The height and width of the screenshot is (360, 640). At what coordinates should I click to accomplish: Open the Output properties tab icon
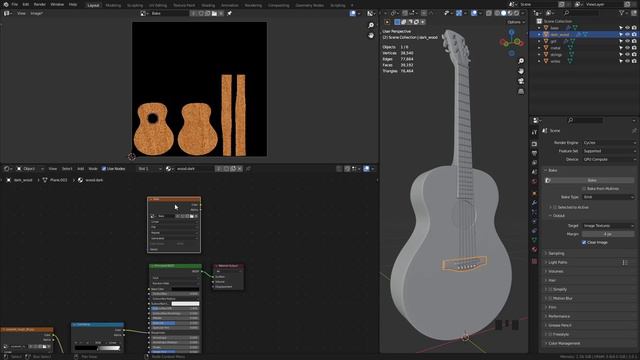(534, 153)
